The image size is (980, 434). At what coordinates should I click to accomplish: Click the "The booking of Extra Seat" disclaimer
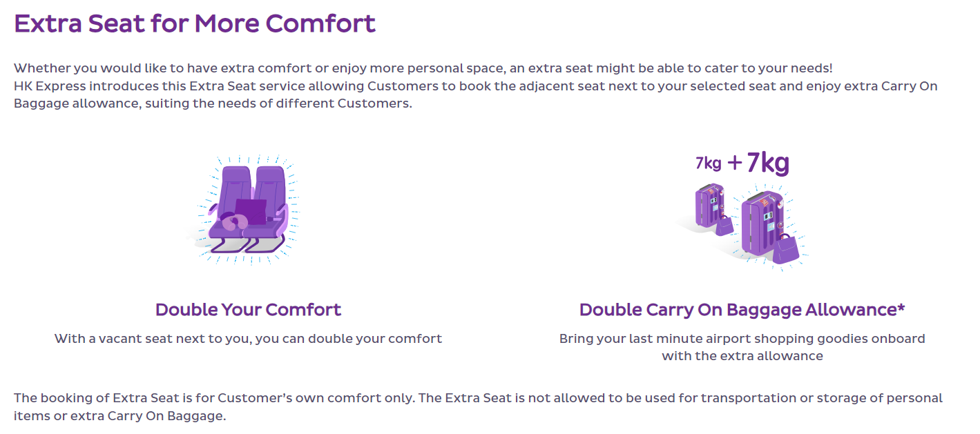pos(478,407)
